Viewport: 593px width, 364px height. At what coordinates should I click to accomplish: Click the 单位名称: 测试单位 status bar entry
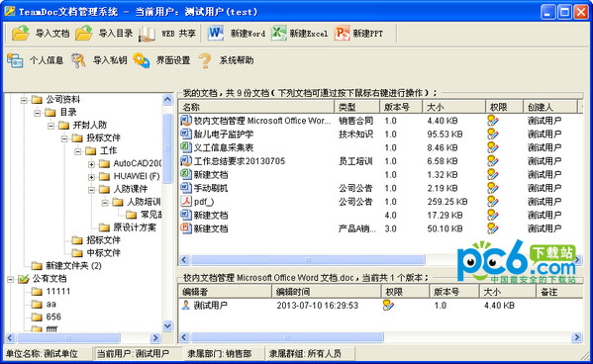click(x=42, y=354)
